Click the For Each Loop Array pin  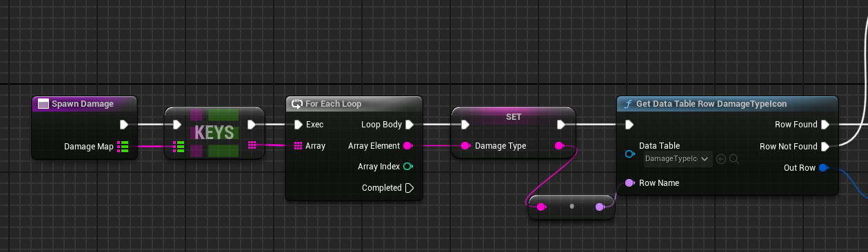pyautogui.click(x=298, y=146)
